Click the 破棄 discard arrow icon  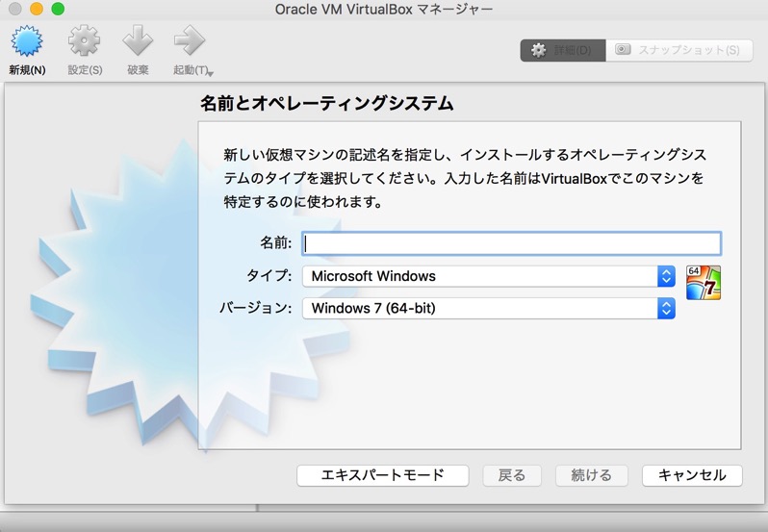click(x=138, y=41)
